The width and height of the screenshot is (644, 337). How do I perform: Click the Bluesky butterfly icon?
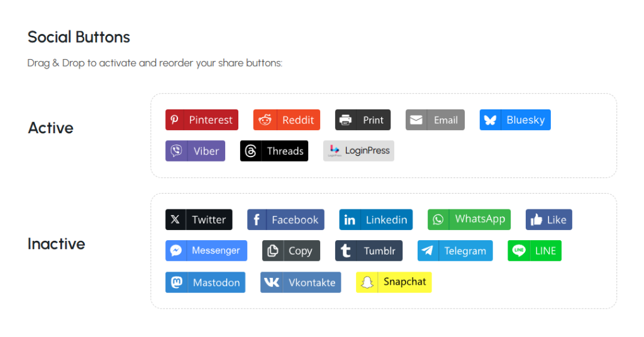coord(490,120)
